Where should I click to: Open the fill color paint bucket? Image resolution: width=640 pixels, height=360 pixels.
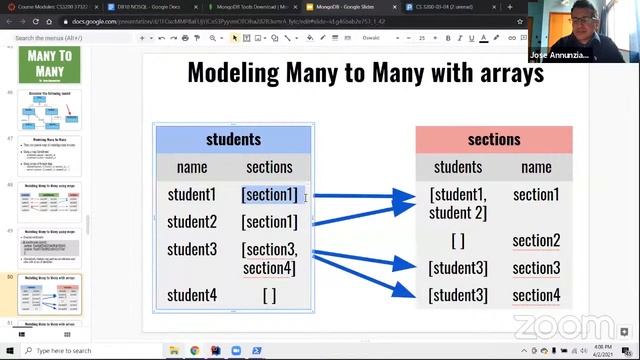(310, 38)
